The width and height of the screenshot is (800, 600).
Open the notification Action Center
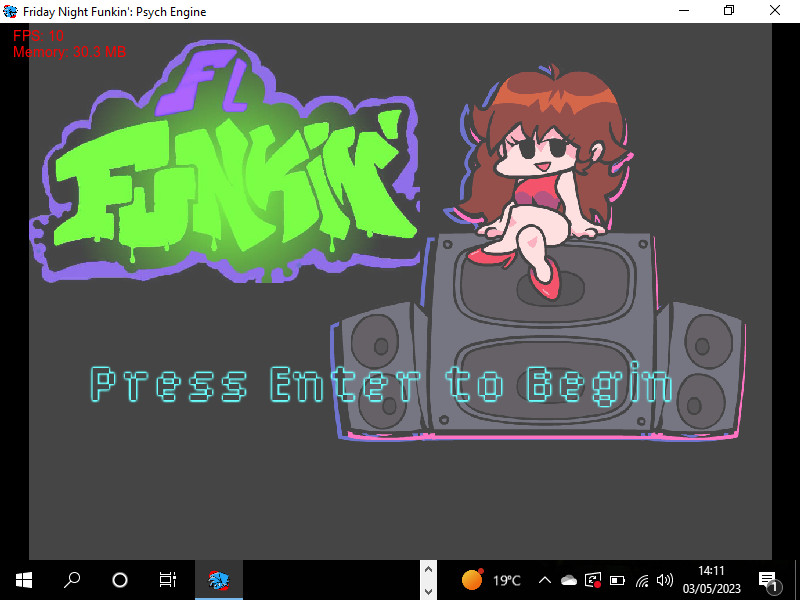click(768, 581)
